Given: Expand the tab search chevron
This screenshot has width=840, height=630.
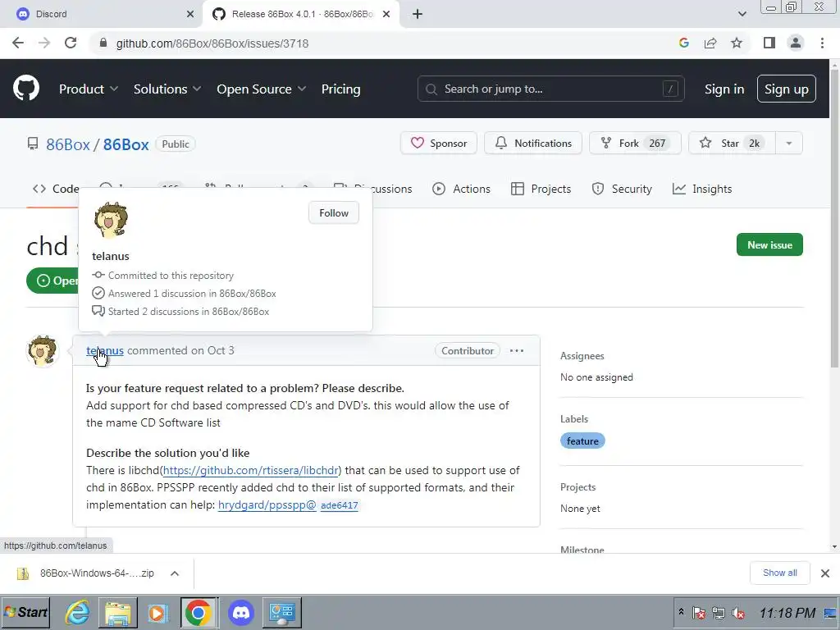Looking at the screenshot, I should pyautogui.click(x=742, y=14).
